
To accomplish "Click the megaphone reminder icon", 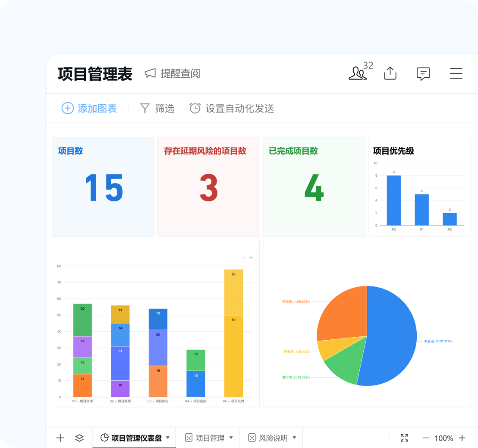I will tap(150, 73).
